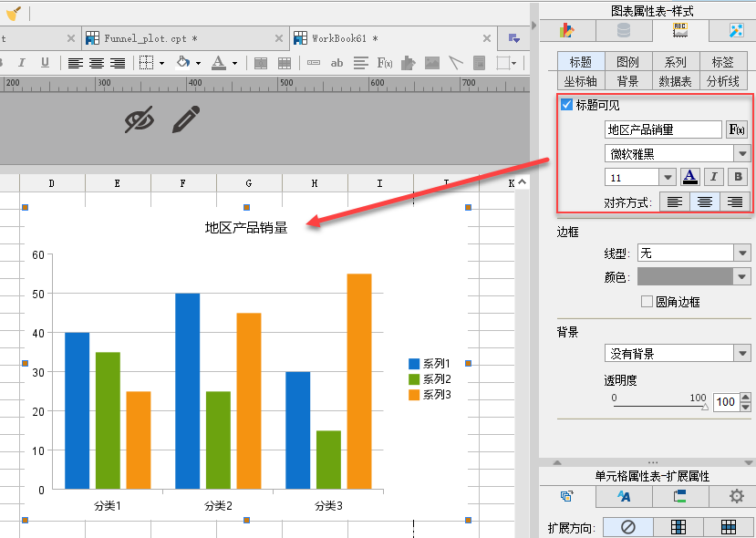Toggle underline in the top toolbar
Screen dimensions: 756x538
pos(45,63)
